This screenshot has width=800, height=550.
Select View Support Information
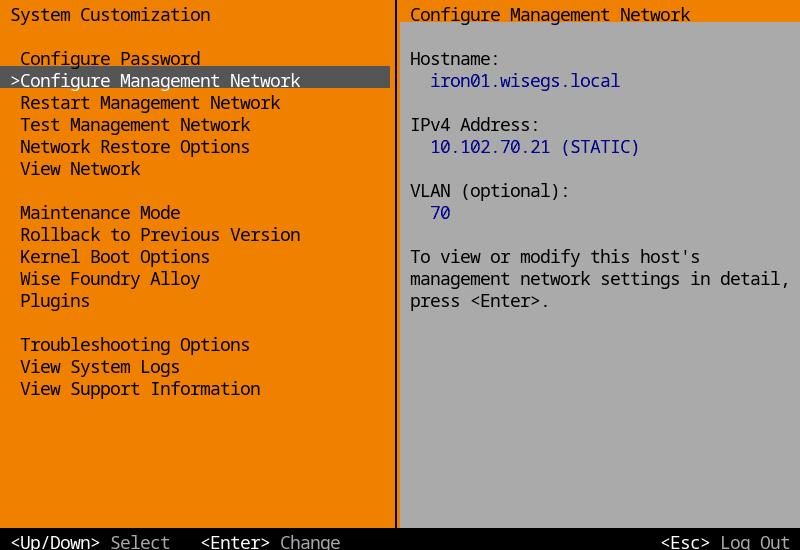[140, 389]
